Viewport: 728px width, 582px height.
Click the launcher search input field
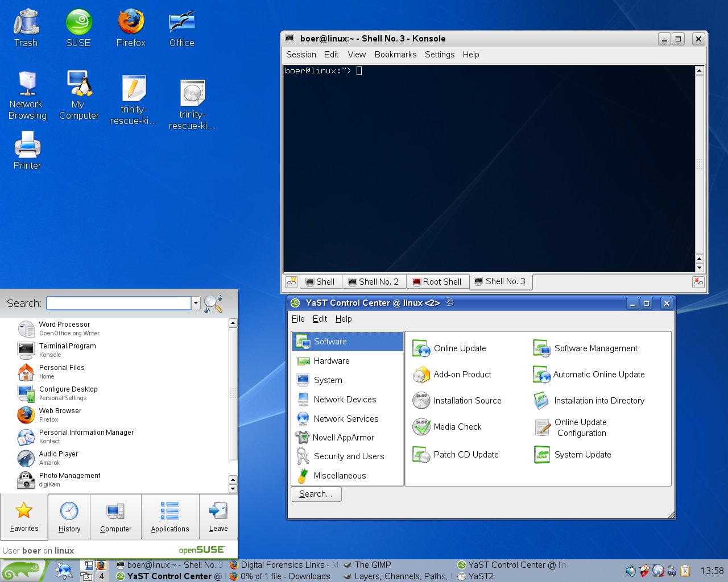[119, 304]
